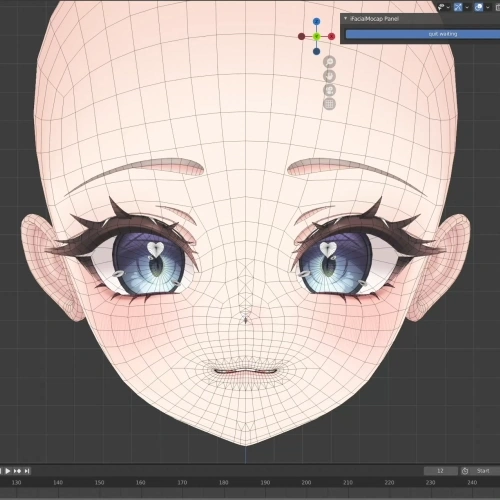Expand dropdown next to visibility icon

[x=448, y=7]
